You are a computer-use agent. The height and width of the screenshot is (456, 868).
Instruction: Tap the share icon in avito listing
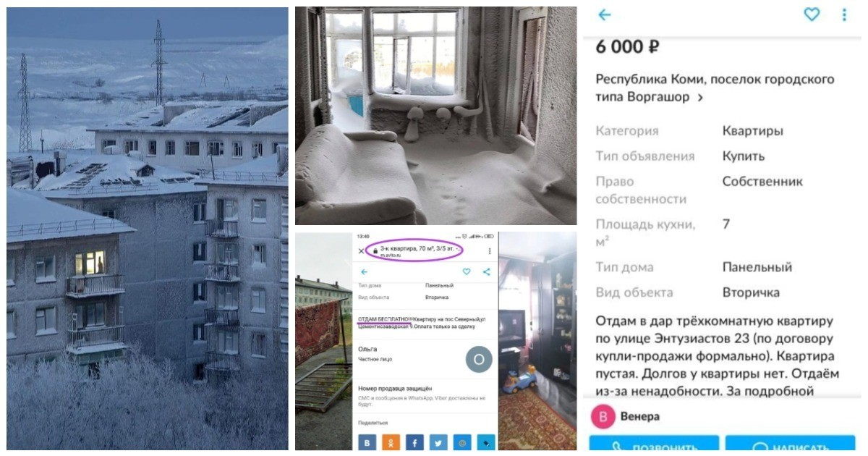(486, 271)
